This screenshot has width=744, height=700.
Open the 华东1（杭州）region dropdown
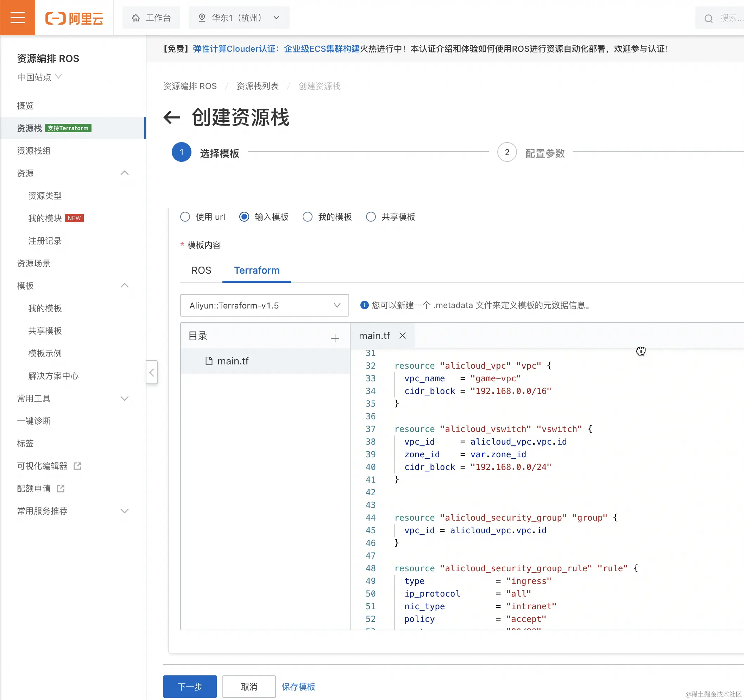tap(239, 18)
